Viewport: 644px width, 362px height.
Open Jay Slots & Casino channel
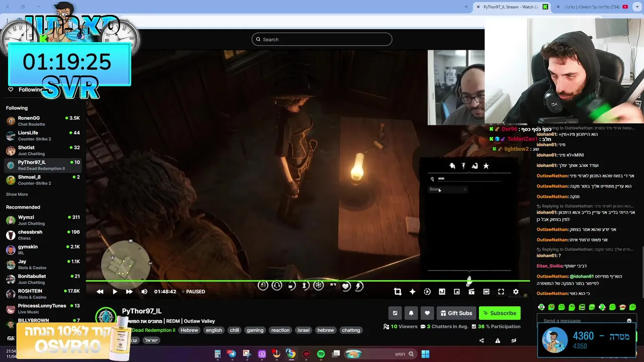(43, 264)
